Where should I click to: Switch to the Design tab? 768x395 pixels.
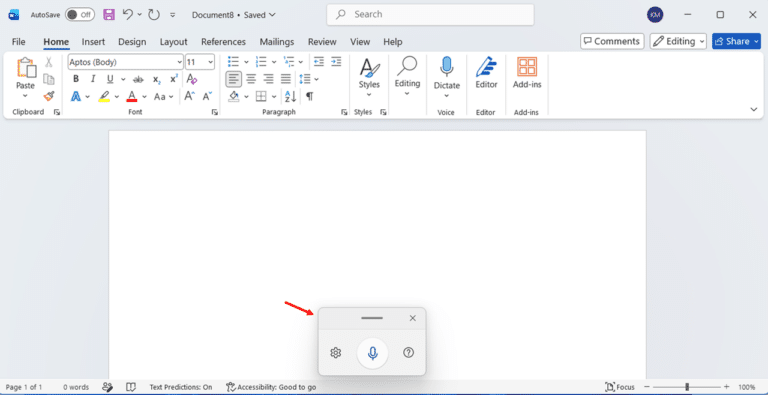tap(132, 42)
